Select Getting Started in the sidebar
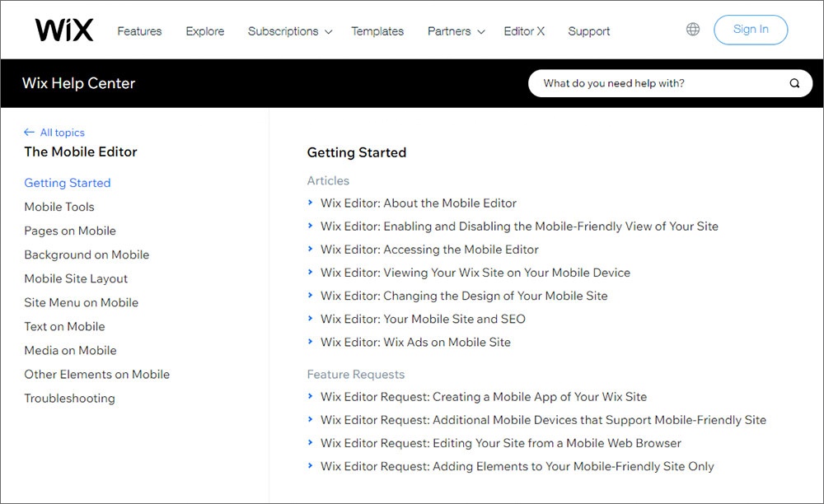 tap(68, 183)
